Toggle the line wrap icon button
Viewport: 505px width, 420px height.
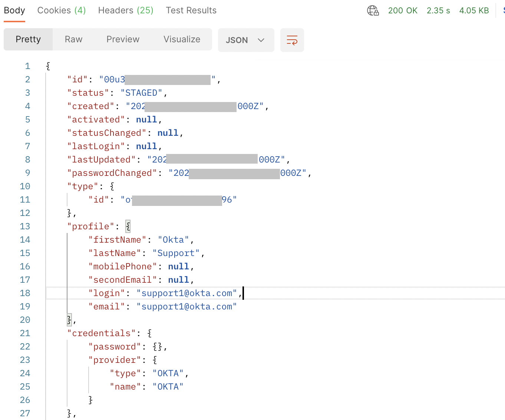point(292,40)
